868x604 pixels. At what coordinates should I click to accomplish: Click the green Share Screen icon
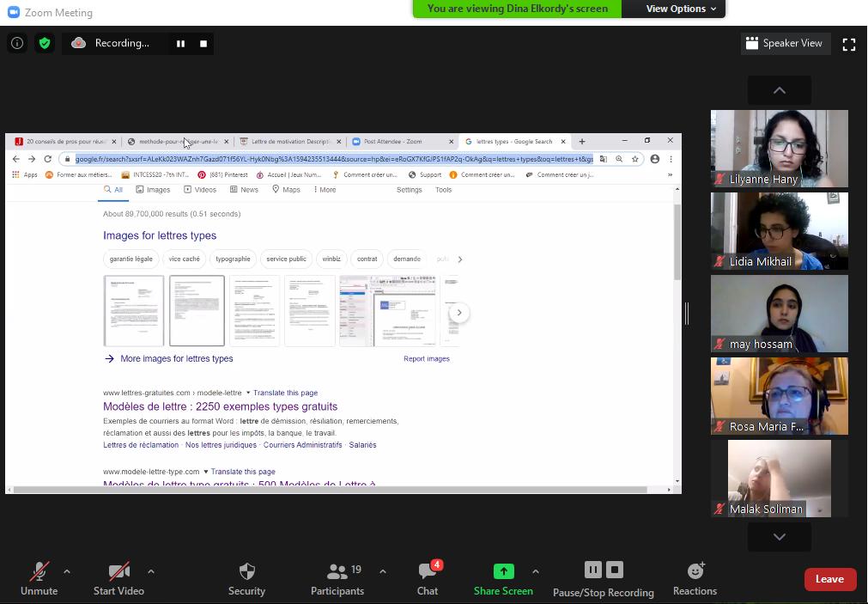click(503, 571)
